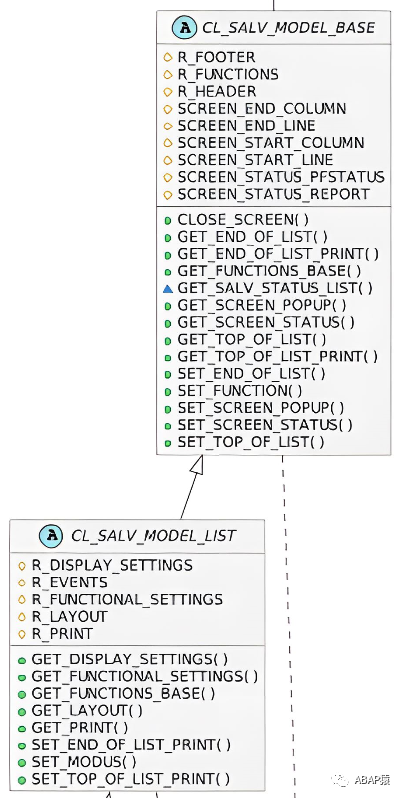The width and height of the screenshot is (402, 798).
Task: Click green dot icon beside SET_TOP_OF_LIST()
Action: (x=168, y=443)
